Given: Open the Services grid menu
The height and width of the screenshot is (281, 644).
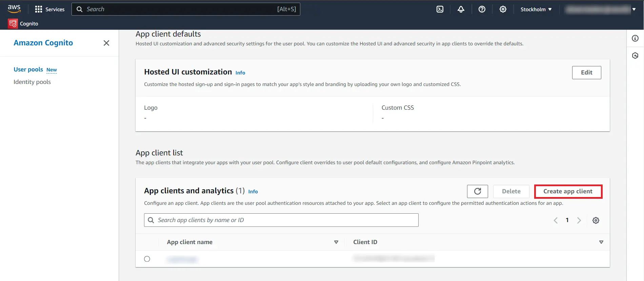Looking at the screenshot, I should coord(39,9).
